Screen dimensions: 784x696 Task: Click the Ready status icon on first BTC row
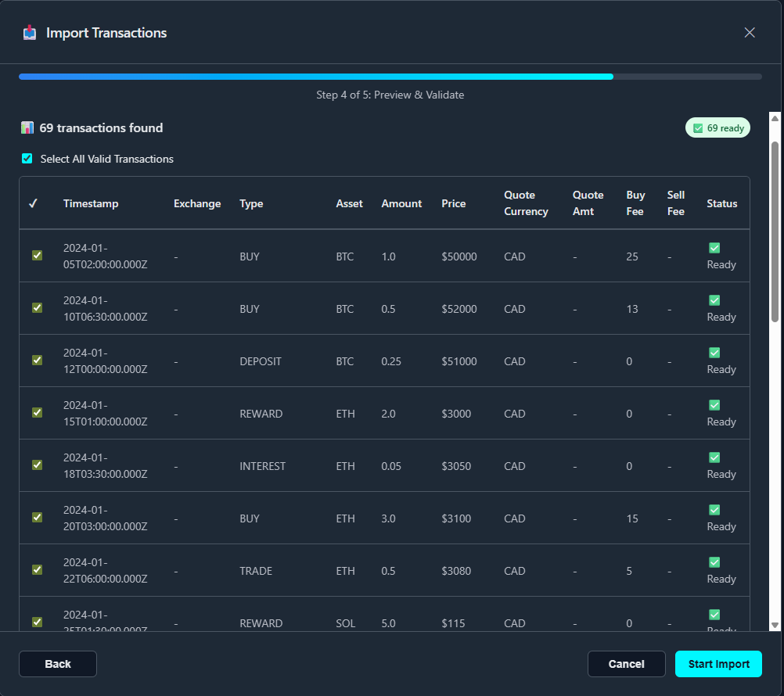pos(714,248)
